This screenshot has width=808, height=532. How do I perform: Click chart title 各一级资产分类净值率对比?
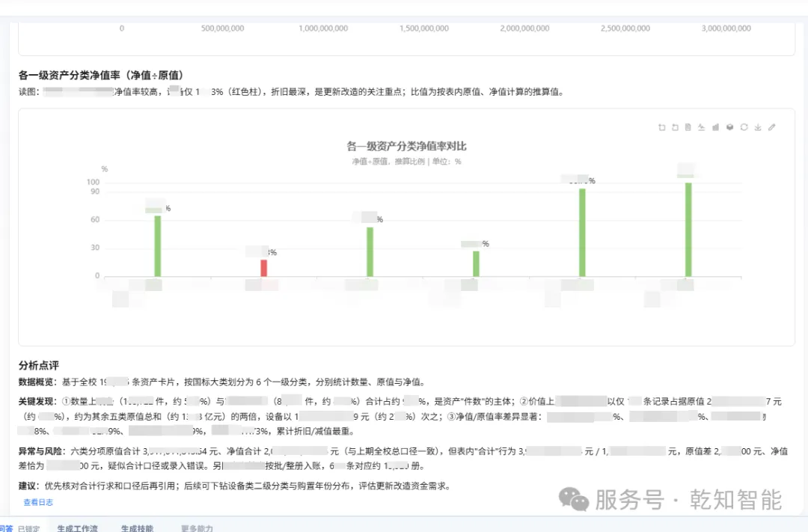(406, 147)
